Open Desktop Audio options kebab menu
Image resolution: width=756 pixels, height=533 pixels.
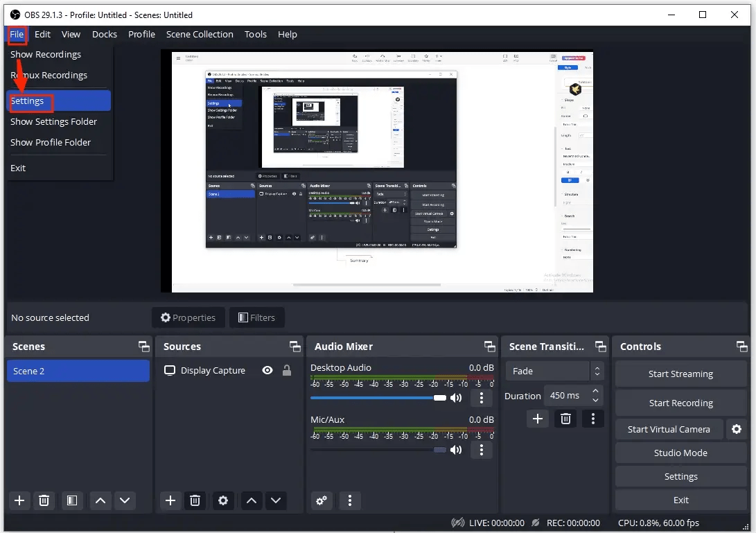[482, 398]
